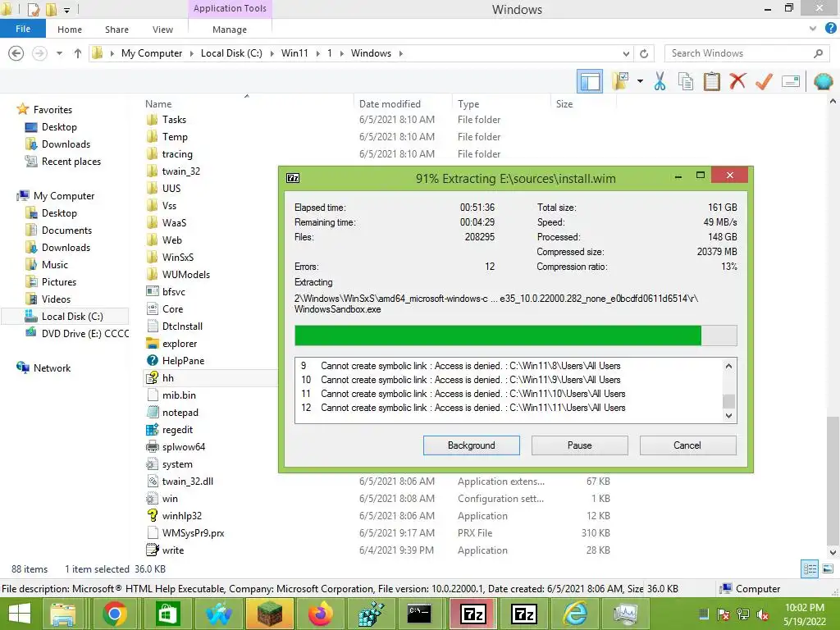This screenshot has width=840, height=630.
Task: Open Chrome from the taskbar
Action: [x=114, y=614]
